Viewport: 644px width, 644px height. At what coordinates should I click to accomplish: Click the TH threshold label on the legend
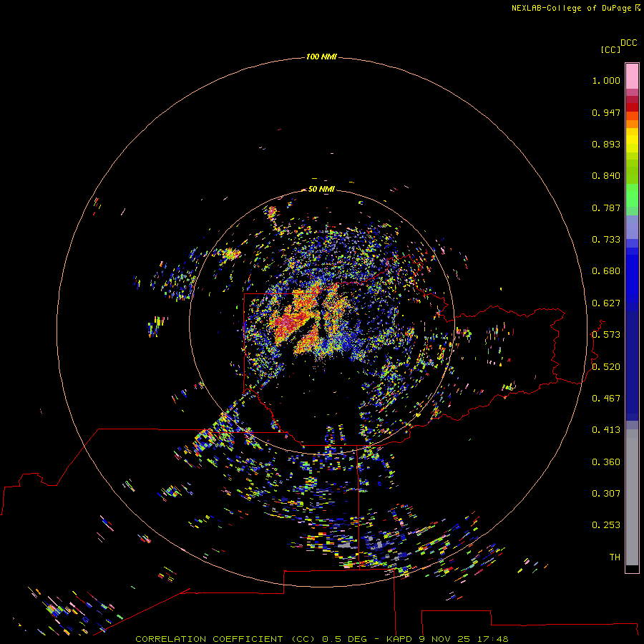[x=615, y=557]
